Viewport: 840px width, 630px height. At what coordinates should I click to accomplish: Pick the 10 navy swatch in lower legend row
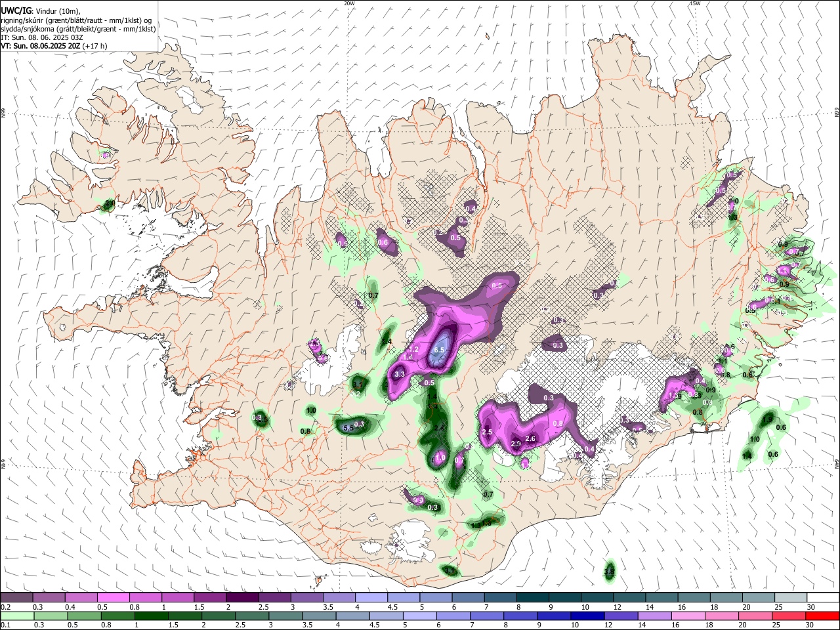point(587,616)
